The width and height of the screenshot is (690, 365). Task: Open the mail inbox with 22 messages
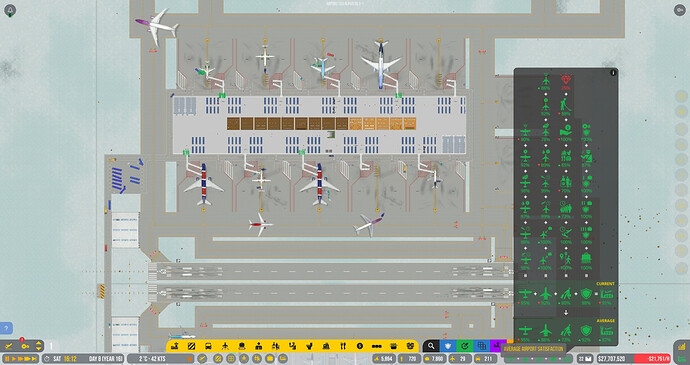(x=585, y=358)
